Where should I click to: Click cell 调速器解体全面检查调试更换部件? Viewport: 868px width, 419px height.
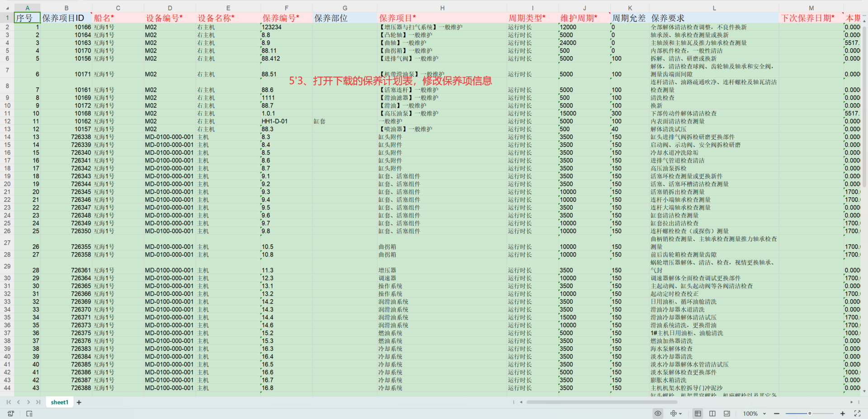pos(714,278)
